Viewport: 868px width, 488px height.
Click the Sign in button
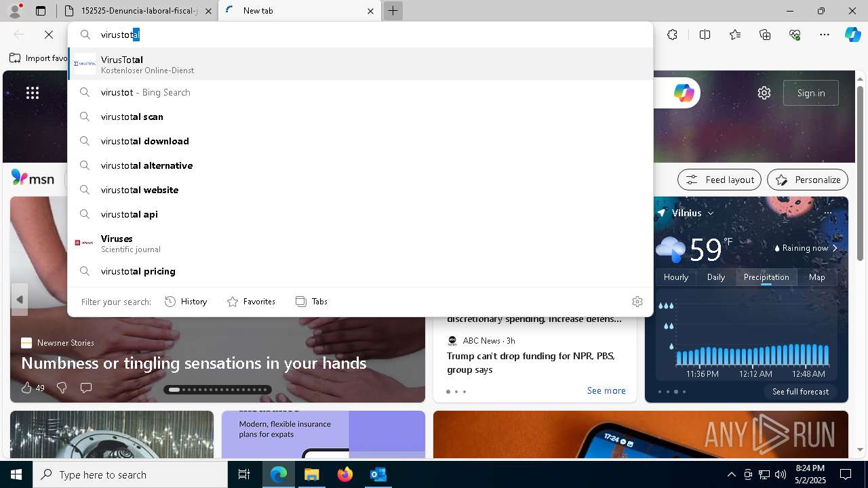(x=811, y=93)
